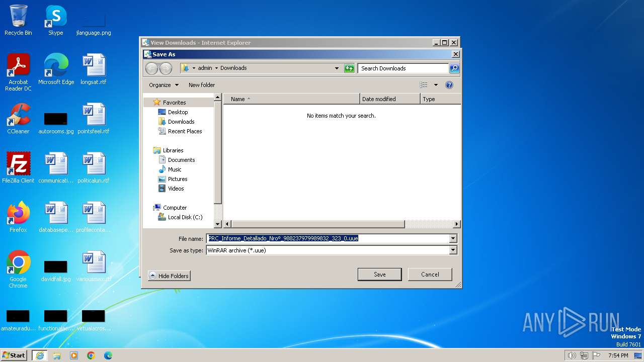Viewport: 644px width, 362px height.
Task: Open the Pictures library
Action: pyautogui.click(x=178, y=179)
